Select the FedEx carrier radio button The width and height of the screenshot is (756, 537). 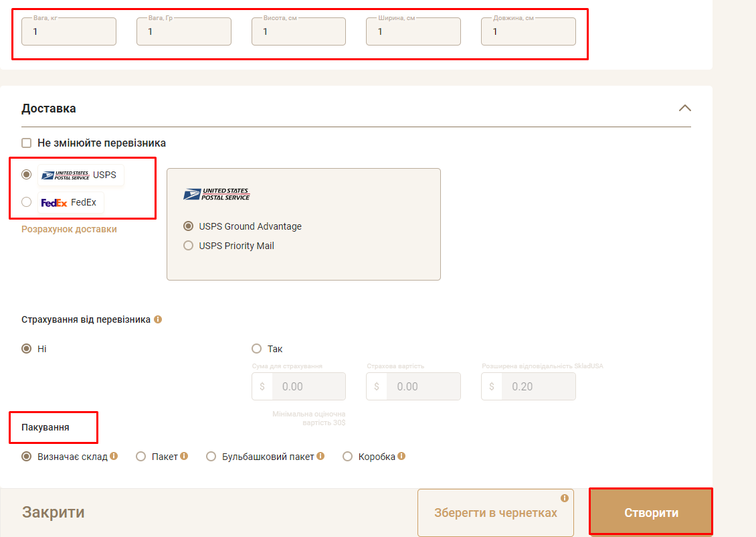coord(27,202)
